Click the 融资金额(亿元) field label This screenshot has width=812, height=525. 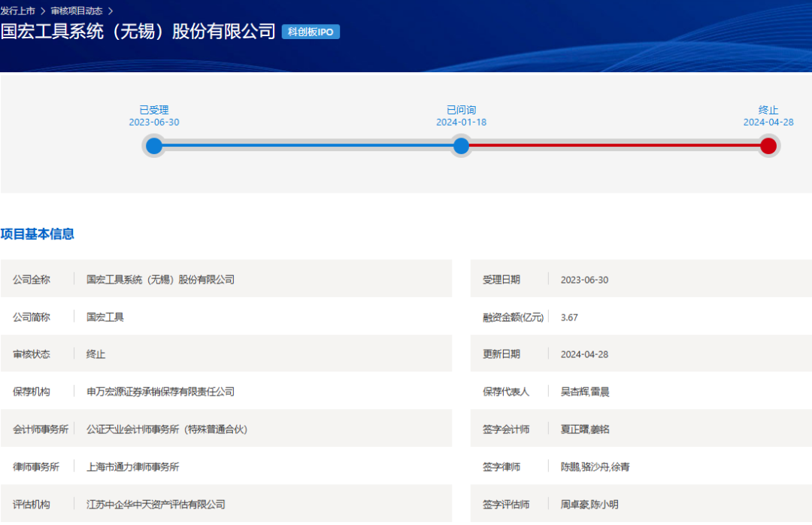pyautogui.click(x=514, y=317)
